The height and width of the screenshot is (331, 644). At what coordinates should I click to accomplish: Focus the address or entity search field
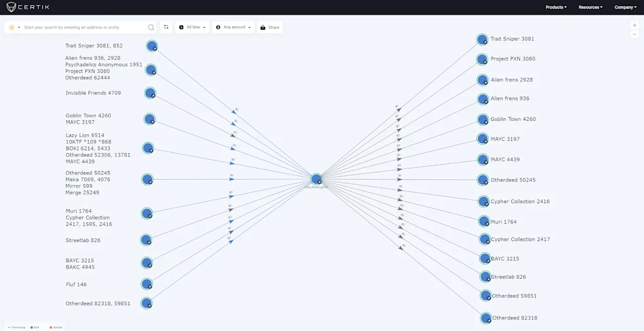tap(85, 27)
